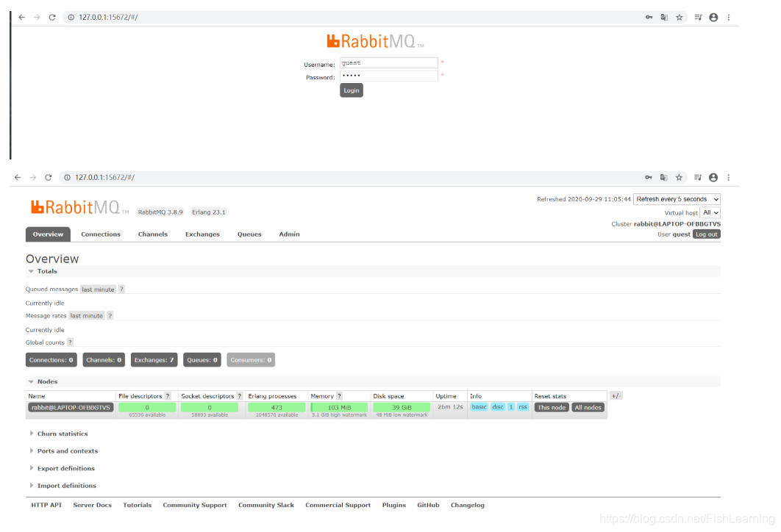Click Channels: 0 count button
This screenshot has width=781, height=532.
[x=104, y=360]
